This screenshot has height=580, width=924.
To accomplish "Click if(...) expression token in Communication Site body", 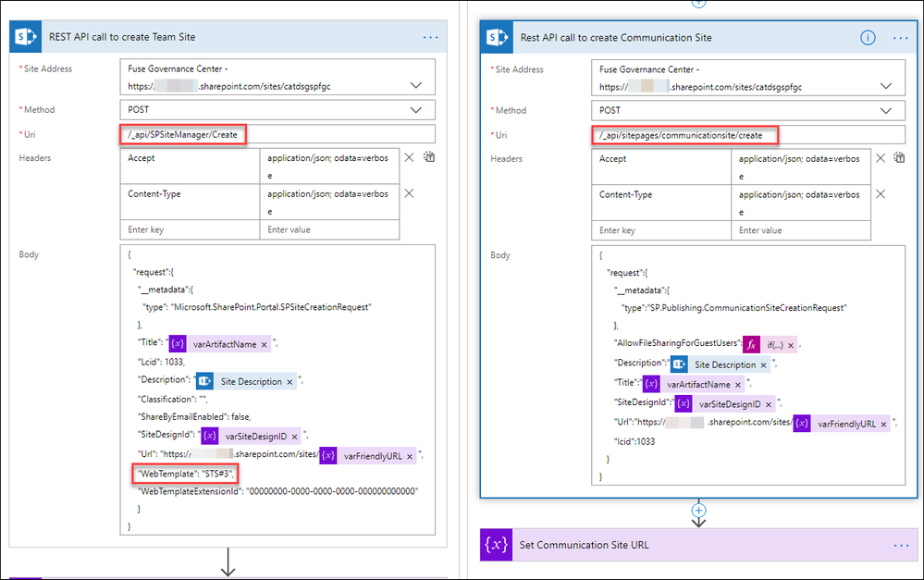I will [x=770, y=345].
